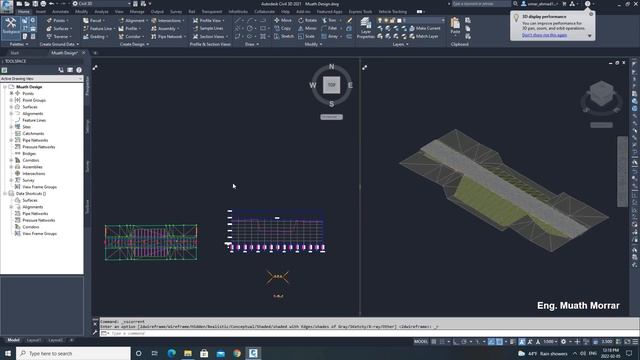
Task: Toggle MODEL space button in status bar
Action: [421, 342]
